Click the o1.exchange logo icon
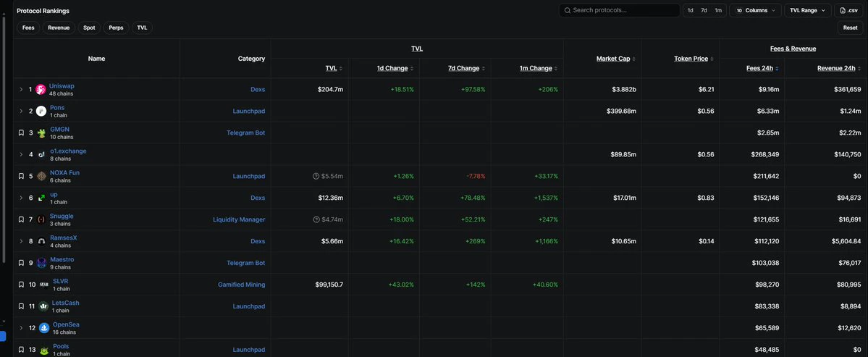This screenshot has width=868, height=357. [41, 154]
